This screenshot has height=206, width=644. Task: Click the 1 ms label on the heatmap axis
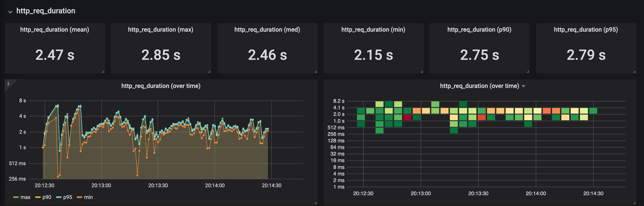pos(339,187)
